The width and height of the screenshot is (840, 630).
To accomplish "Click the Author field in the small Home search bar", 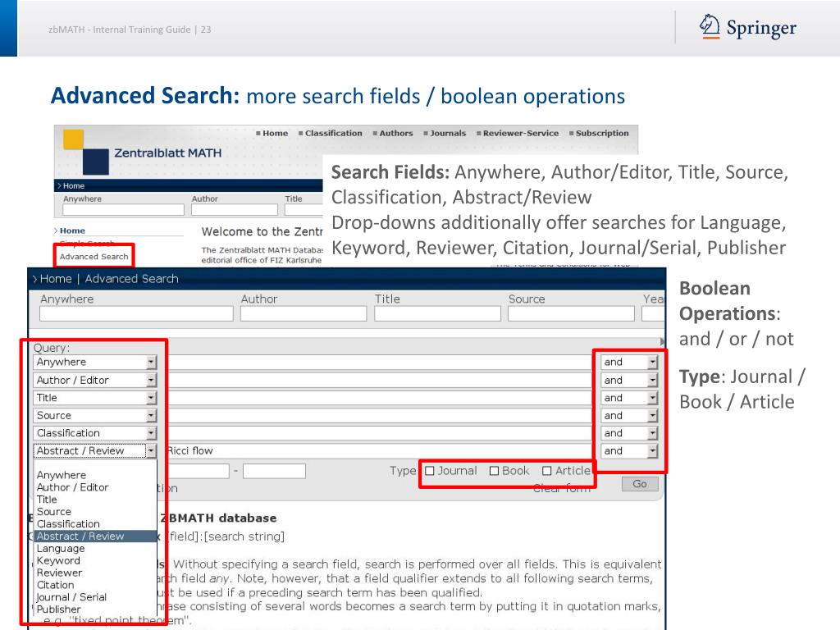I will click(x=235, y=210).
